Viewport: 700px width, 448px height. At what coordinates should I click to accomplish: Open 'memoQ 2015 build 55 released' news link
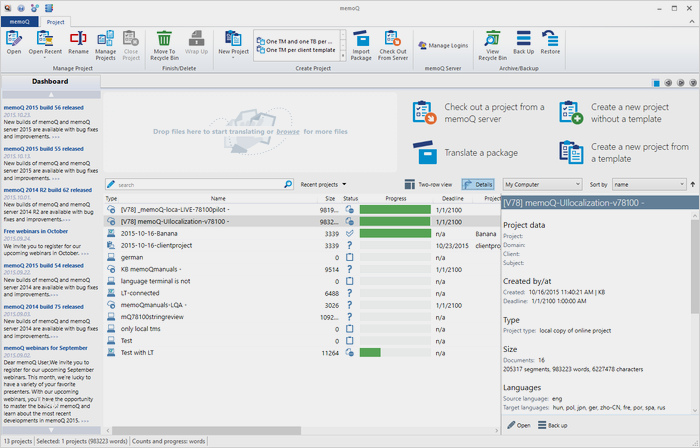(x=44, y=149)
